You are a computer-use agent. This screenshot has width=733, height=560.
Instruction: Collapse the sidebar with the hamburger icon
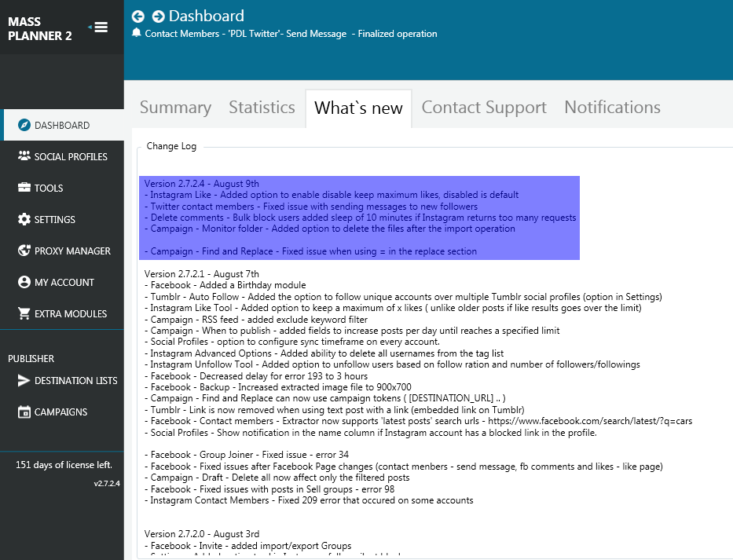pos(100,27)
